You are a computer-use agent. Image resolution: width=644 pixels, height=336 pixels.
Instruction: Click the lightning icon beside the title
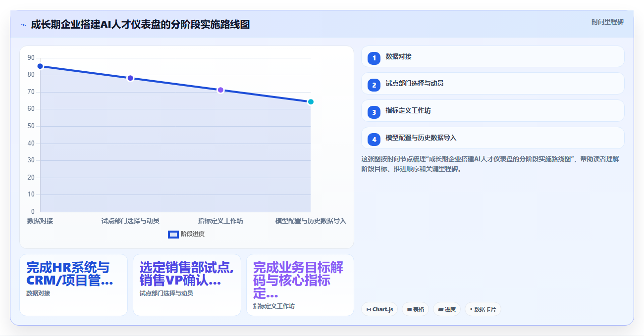pyautogui.click(x=23, y=25)
